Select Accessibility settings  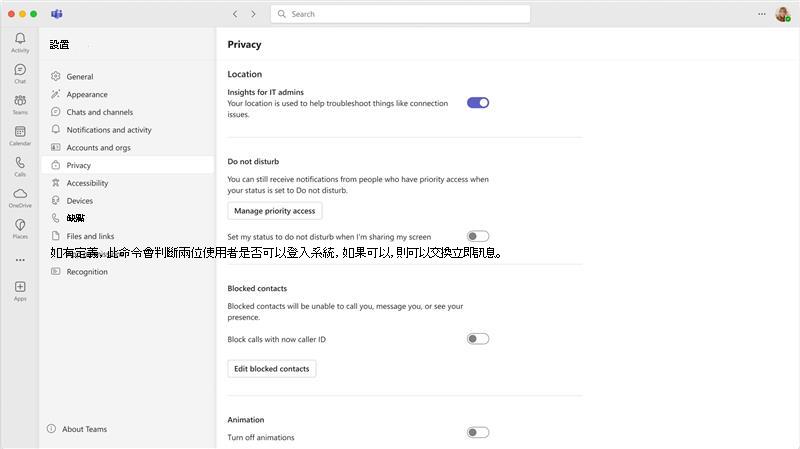128,183
